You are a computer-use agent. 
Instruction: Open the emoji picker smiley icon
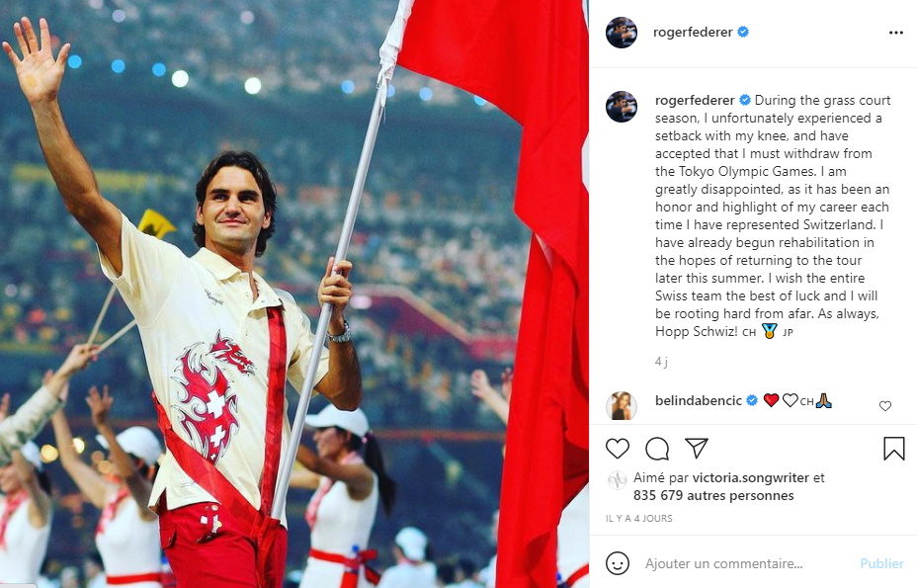[x=618, y=563]
